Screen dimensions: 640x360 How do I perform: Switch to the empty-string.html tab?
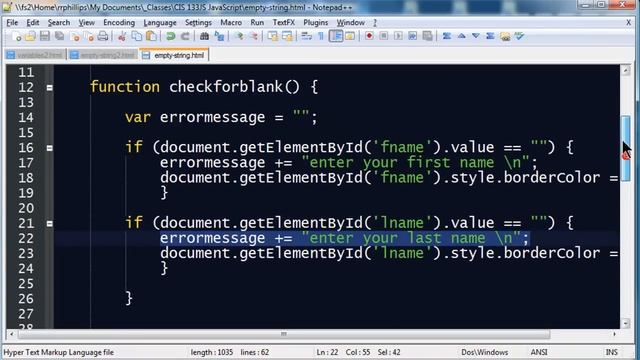click(x=174, y=55)
